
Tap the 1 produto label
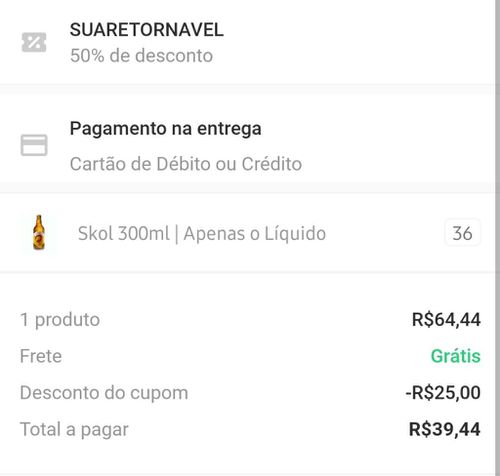tap(60, 320)
